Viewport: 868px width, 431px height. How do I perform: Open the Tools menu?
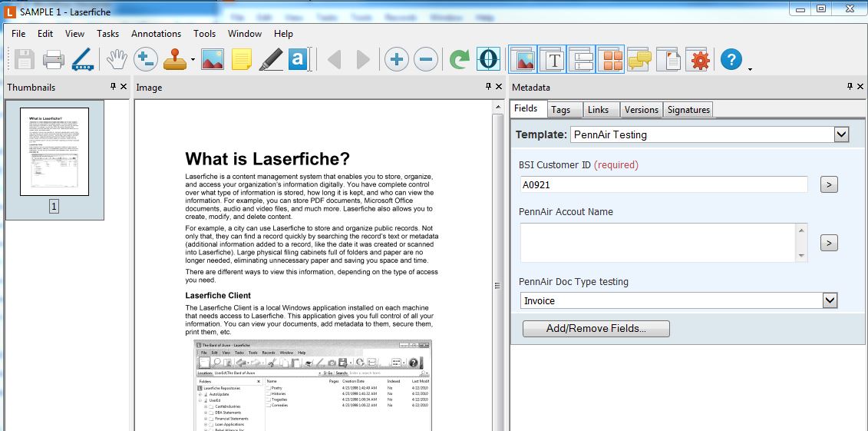point(205,34)
